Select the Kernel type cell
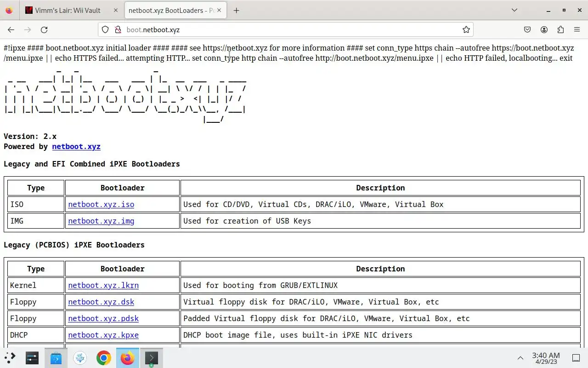Viewport: 588px width, 368px height. tap(36, 285)
